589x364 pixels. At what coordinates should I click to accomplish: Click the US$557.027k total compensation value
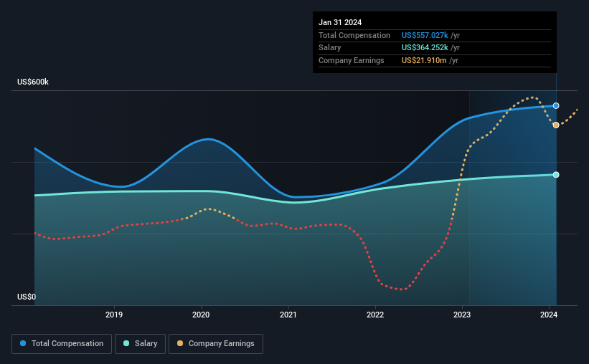coord(425,35)
